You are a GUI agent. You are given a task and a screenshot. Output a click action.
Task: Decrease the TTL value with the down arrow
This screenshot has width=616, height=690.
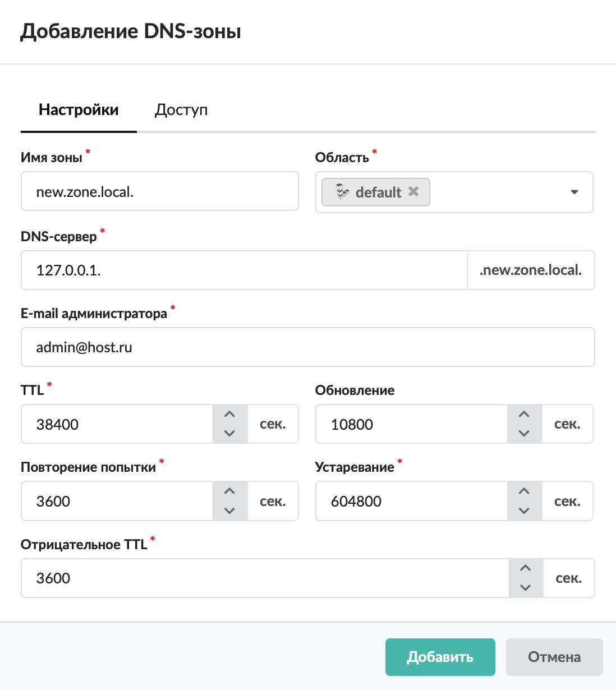tap(229, 433)
